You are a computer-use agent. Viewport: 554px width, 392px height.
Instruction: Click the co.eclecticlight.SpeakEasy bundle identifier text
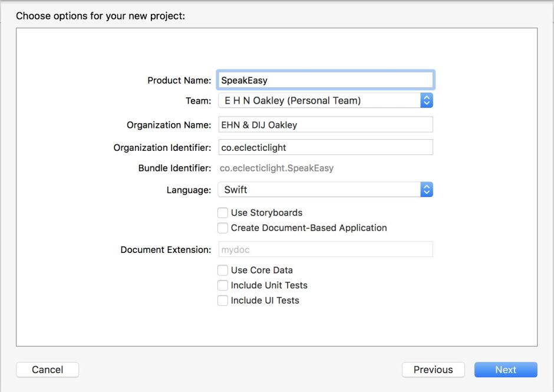click(276, 169)
